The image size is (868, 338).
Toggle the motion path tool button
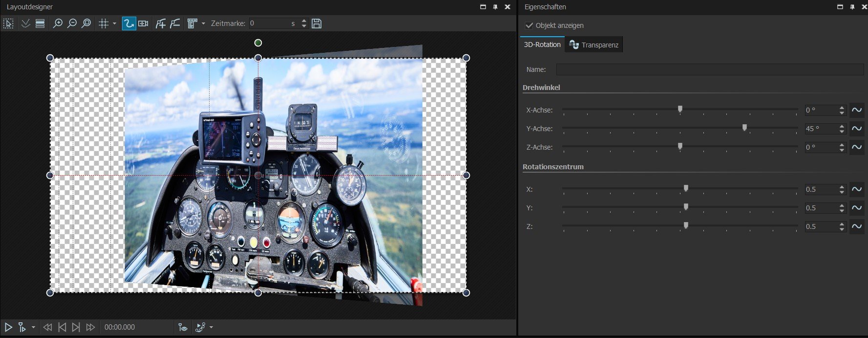coord(128,23)
